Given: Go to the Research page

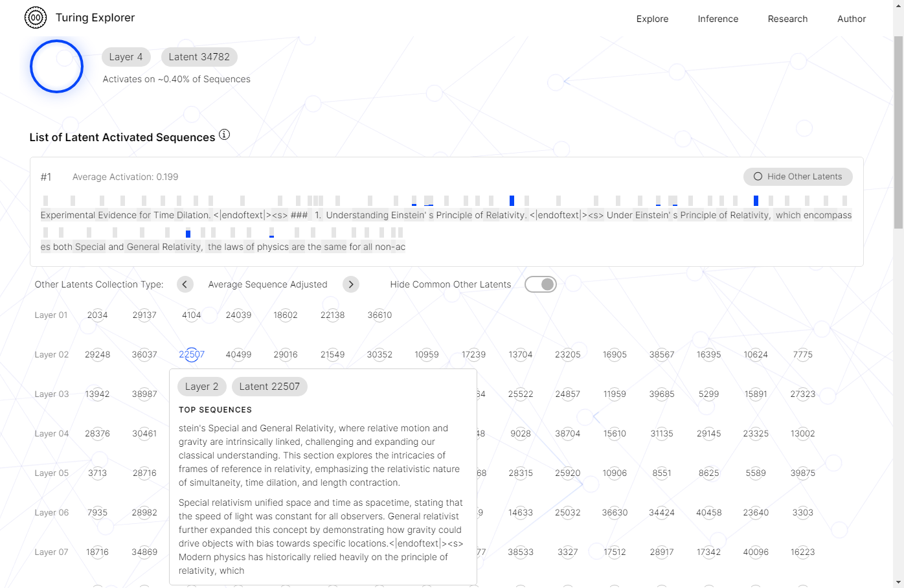Looking at the screenshot, I should click(787, 19).
